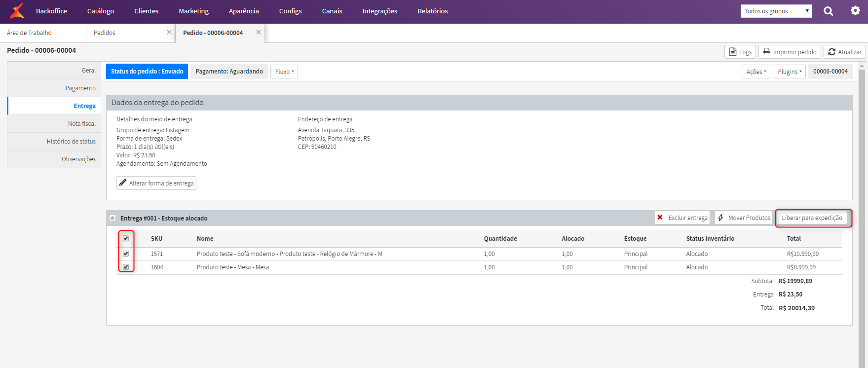Open the Catálogo menu
868x368 pixels.
click(x=101, y=11)
